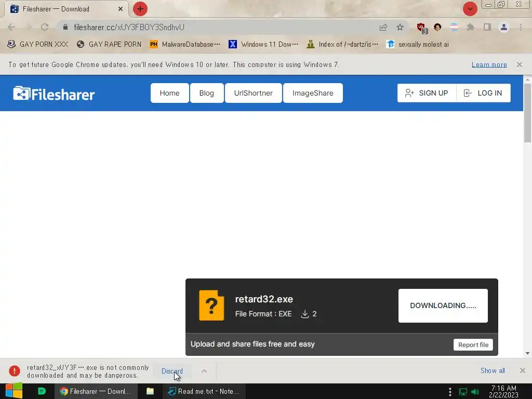
Task: Click the red warning icon in the download bar
Action: coord(15,371)
